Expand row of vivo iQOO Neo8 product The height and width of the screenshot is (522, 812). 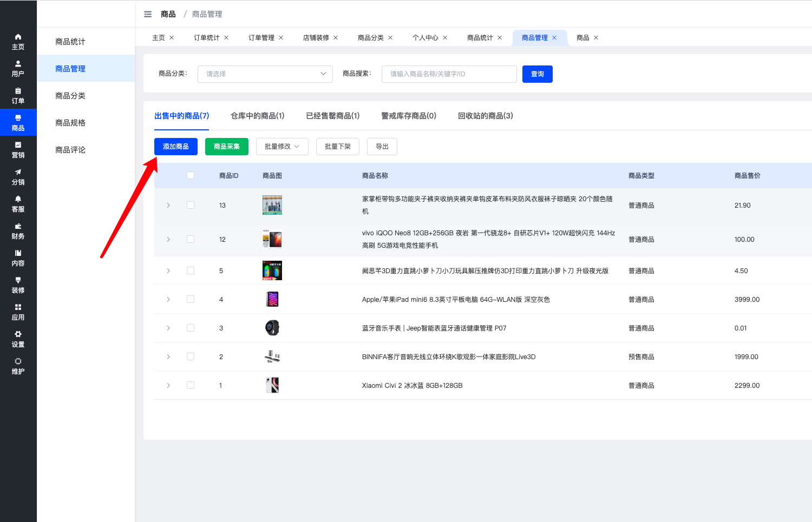pyautogui.click(x=168, y=239)
